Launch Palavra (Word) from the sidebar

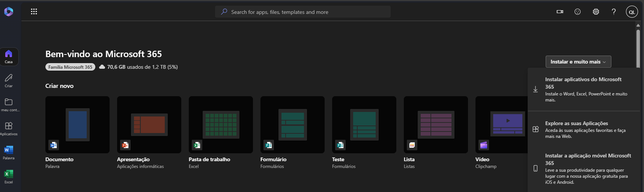(x=9, y=153)
